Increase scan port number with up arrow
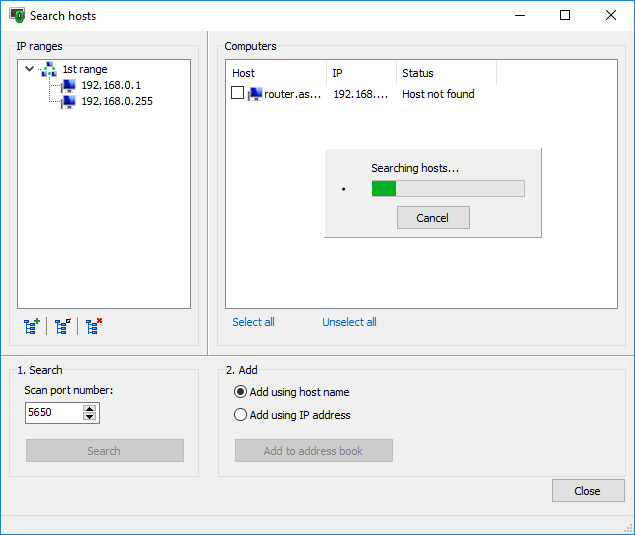 click(90, 409)
